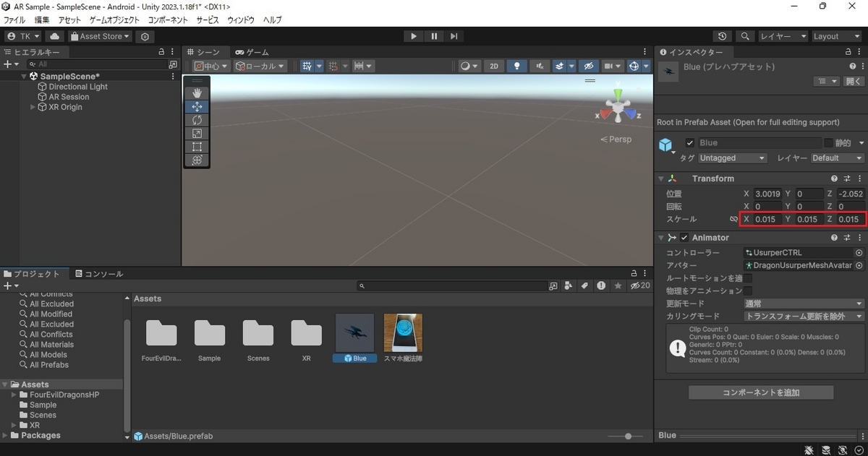Open the Untagged tag dropdown
The image size is (868, 456).
coord(733,158)
